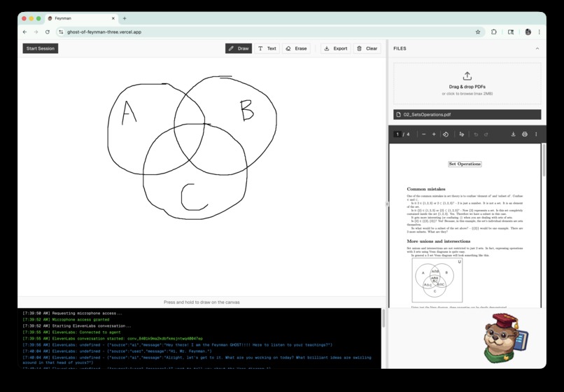Open PDF viewer more options menu

(536, 134)
